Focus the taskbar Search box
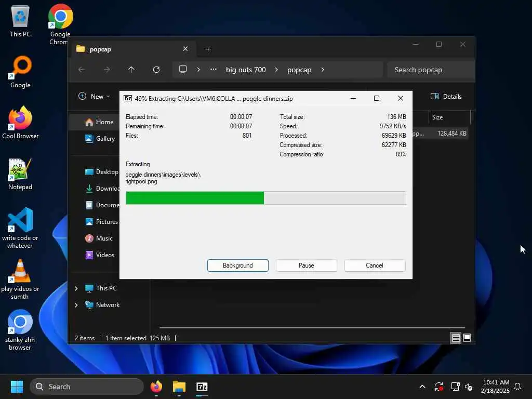Image resolution: width=532 pixels, height=399 pixels. pos(87,387)
